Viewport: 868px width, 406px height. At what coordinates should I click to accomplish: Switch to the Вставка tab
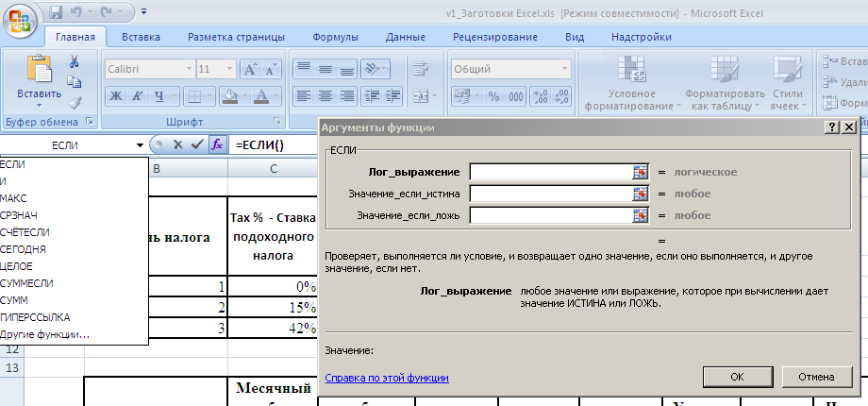[x=141, y=37]
